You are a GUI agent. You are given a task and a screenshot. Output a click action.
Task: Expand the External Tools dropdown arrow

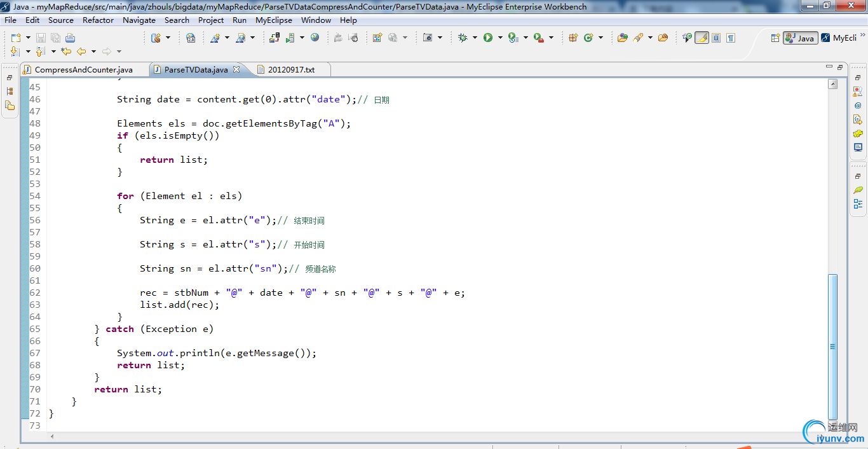[551, 38]
